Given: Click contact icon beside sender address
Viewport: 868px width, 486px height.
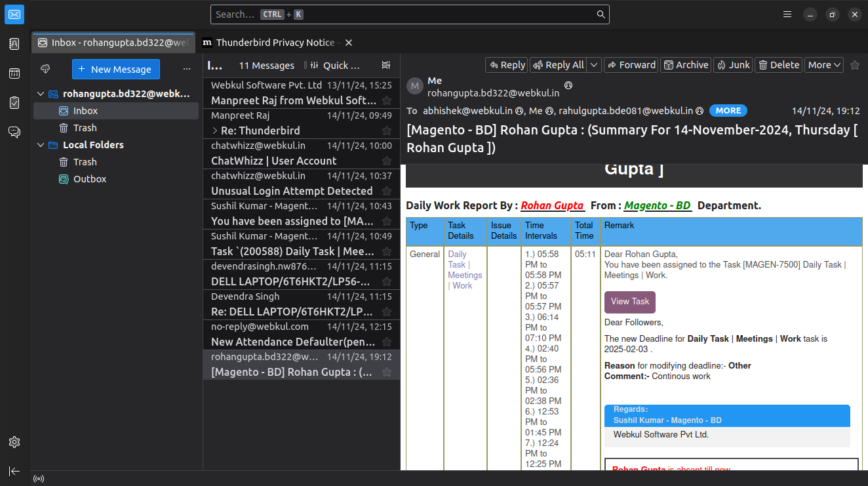Looking at the screenshot, I should 568,85.
